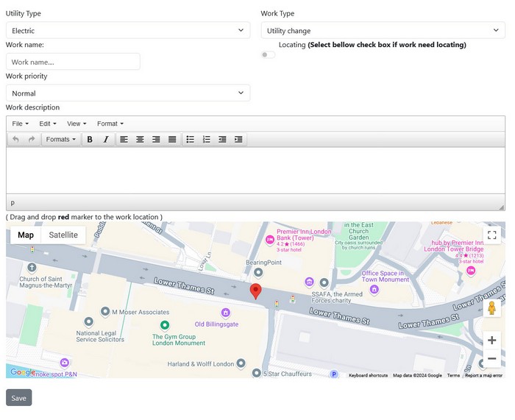Zoom out on the map
This screenshot has width=515, height=420.
(491, 358)
